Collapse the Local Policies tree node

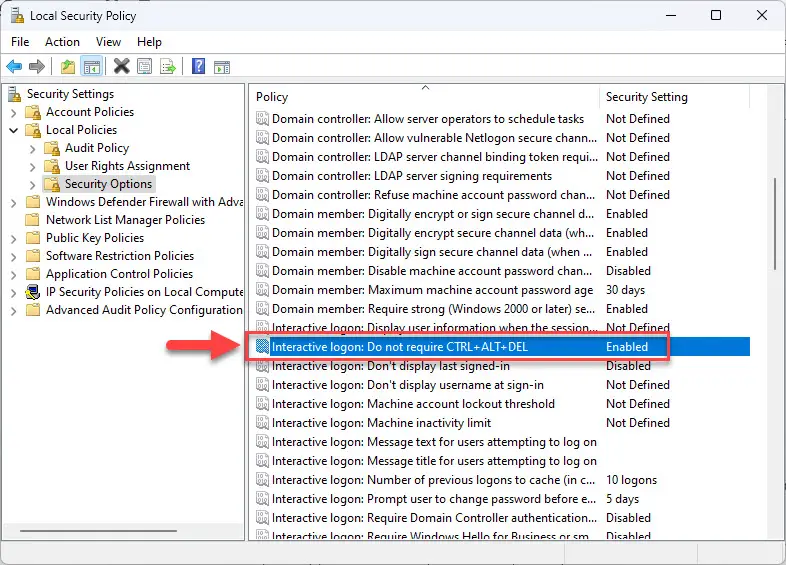(14, 130)
